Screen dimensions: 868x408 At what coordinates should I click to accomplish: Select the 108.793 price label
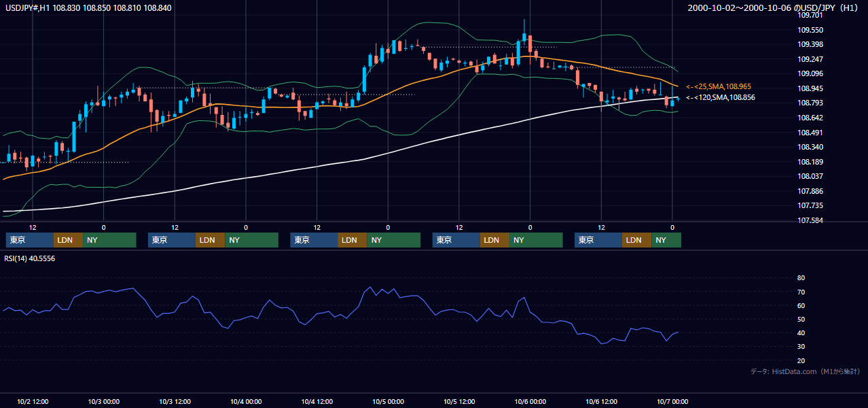coord(810,103)
